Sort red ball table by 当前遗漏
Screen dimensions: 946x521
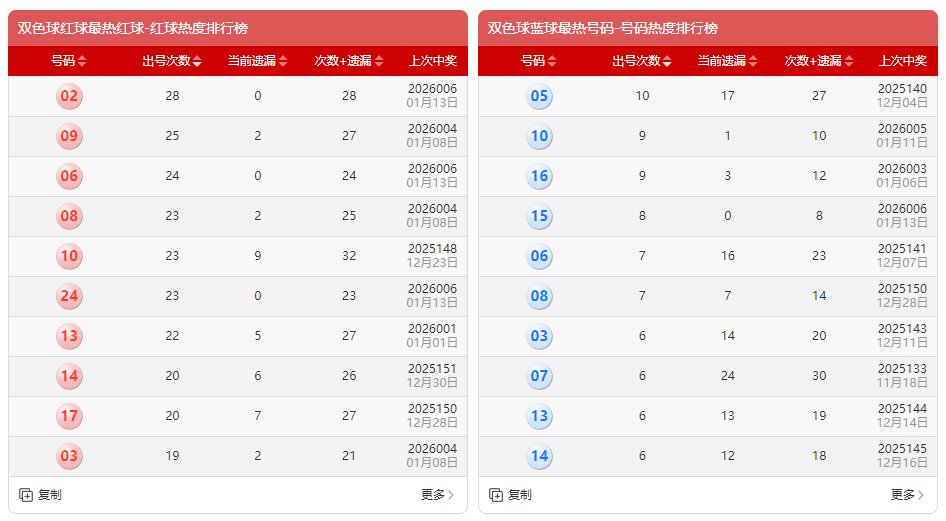click(x=258, y=61)
